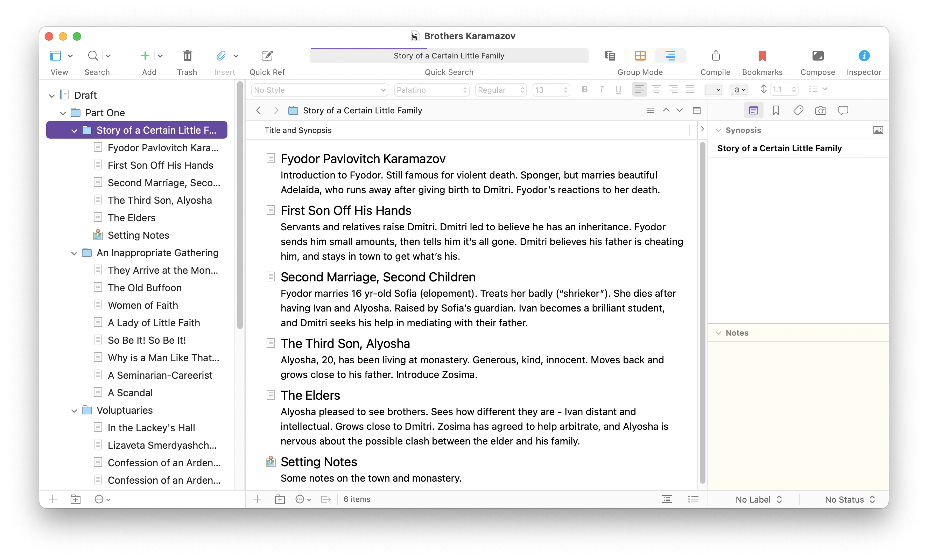The image size is (928, 560).
Task: Toggle the Inspector panel
Action: click(x=864, y=56)
